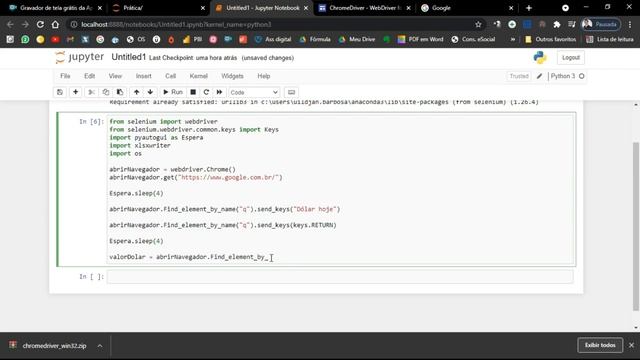Switch to the Prática tab
This screenshot has height=360, width=640.
(158, 8)
